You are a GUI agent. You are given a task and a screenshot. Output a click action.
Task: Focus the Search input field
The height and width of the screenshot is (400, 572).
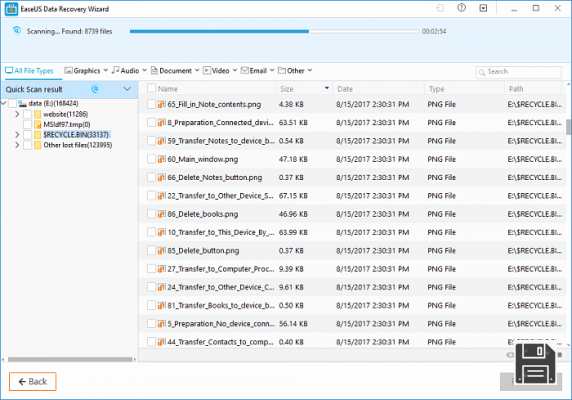coord(518,71)
